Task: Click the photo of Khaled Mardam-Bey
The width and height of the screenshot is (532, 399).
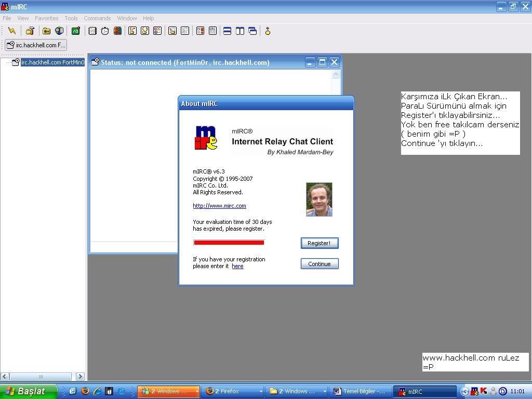Action: point(319,199)
